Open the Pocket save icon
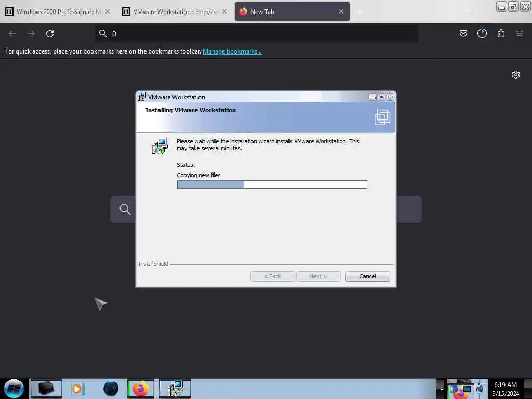This screenshot has height=399, width=532. point(463,33)
